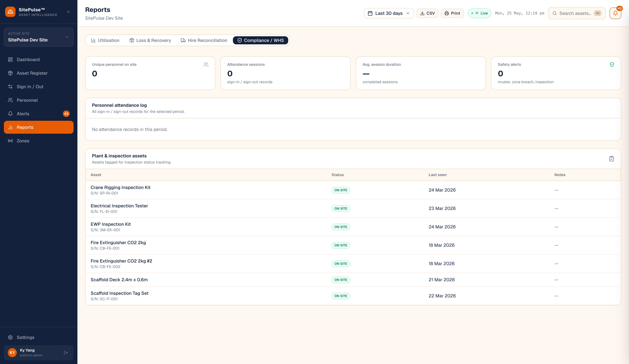The width and height of the screenshot is (629, 364).
Task: Click the ON SITE badge for Scaffold Inspection Tag Set
Action: (x=341, y=296)
